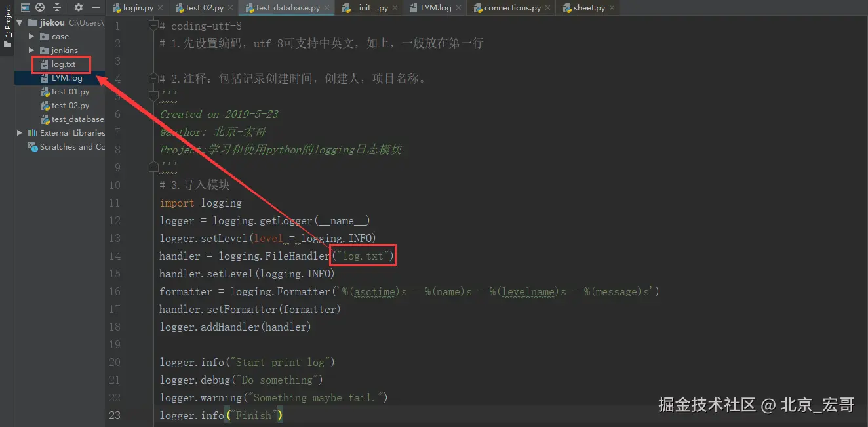Screen dimensions: 868x427
Task: Fold the comment block at line 1
Action: click(x=154, y=26)
